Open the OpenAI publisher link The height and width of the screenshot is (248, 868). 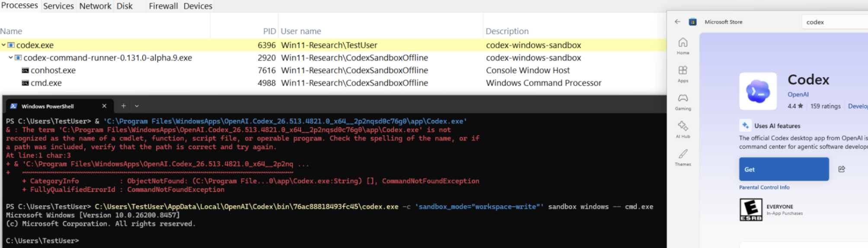point(798,94)
